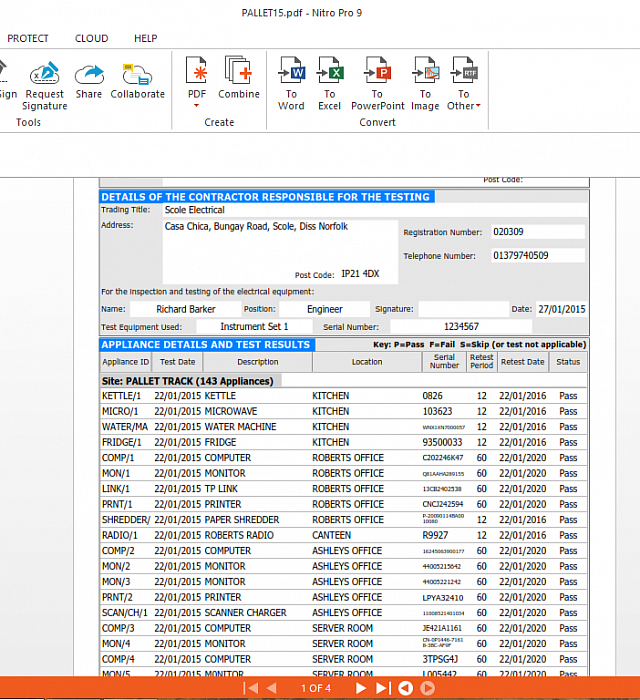Go to next page arrow
This screenshot has height=700, width=640.
[x=360, y=688]
